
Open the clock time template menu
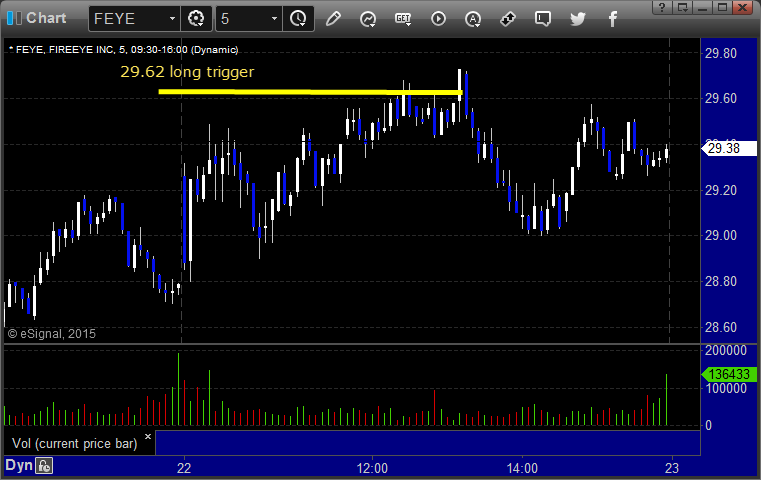coord(298,19)
